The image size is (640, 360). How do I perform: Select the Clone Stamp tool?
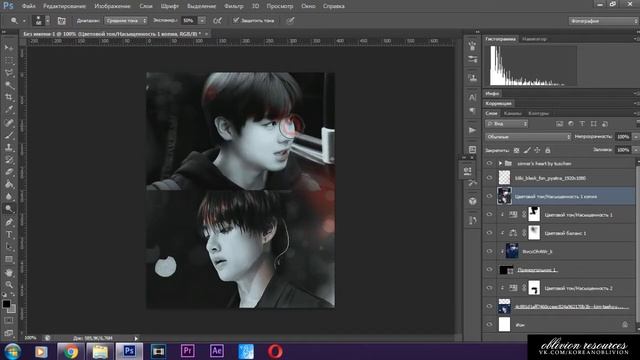pyautogui.click(x=9, y=147)
